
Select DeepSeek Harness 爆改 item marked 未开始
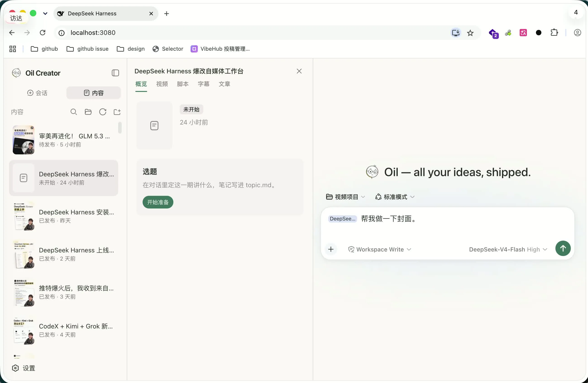[64, 178]
